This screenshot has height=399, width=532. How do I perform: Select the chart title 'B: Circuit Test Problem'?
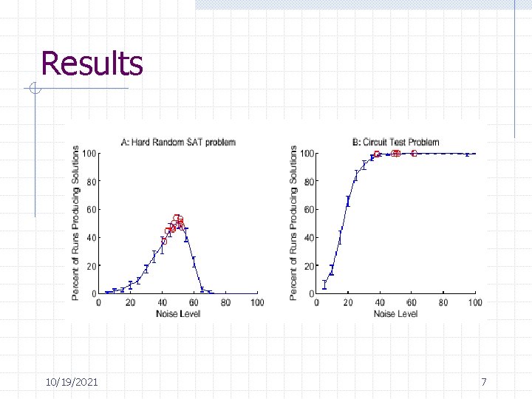[x=395, y=142]
